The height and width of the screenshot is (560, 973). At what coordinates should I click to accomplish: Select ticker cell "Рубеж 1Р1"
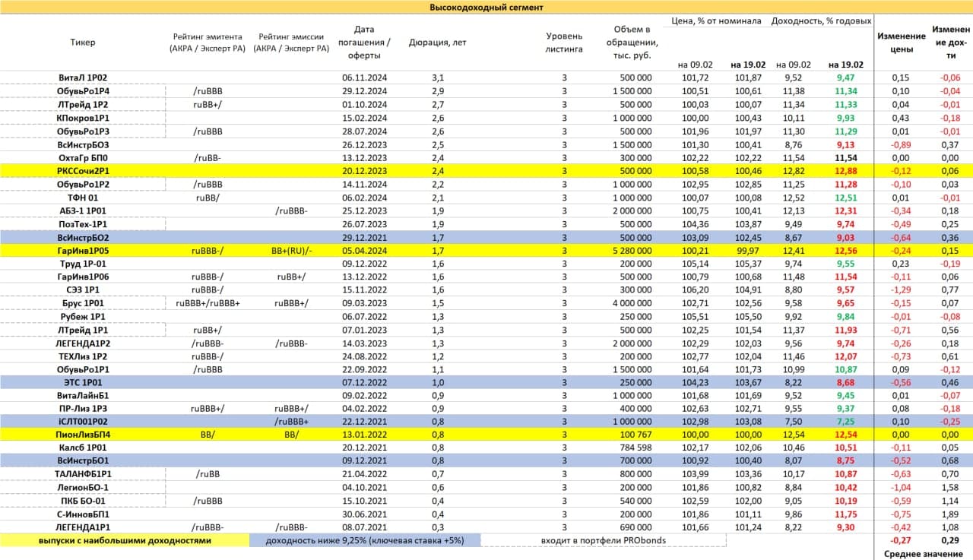tap(83, 316)
